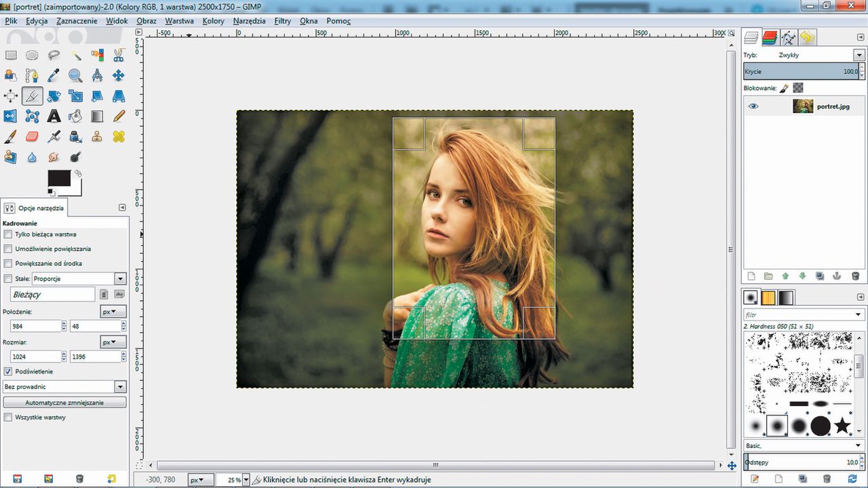Swap foreground and background colors arrow
Viewport: 868px width, 488px height.
pos(78,174)
